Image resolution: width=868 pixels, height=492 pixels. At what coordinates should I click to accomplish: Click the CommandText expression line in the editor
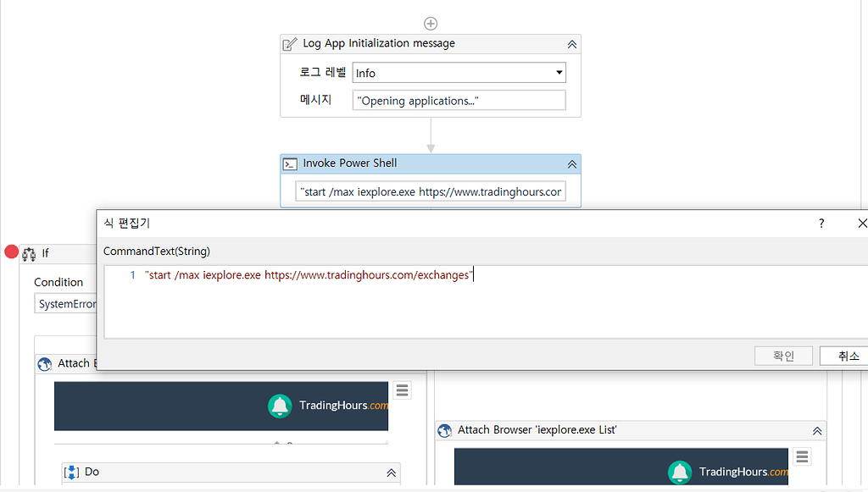309,274
